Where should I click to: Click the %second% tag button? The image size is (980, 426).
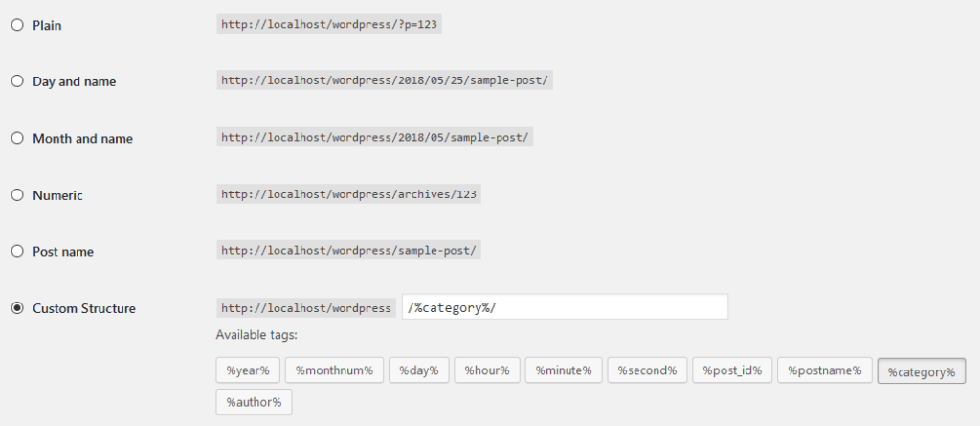coord(647,370)
